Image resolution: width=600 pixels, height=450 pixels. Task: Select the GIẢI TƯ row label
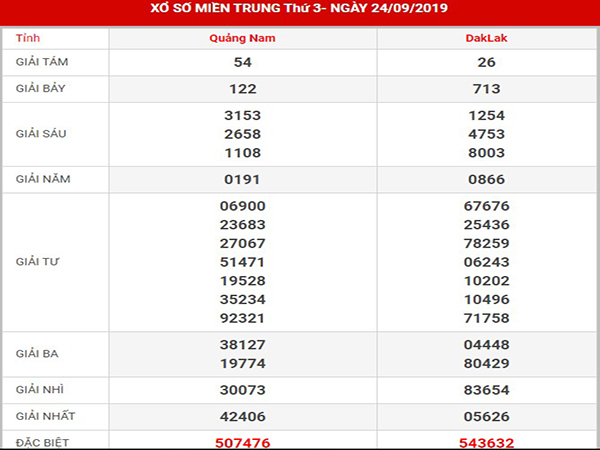(x=38, y=260)
